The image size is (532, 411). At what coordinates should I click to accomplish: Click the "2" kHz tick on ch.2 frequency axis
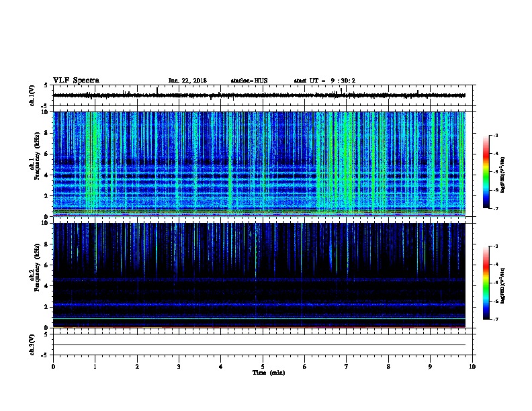click(47, 307)
